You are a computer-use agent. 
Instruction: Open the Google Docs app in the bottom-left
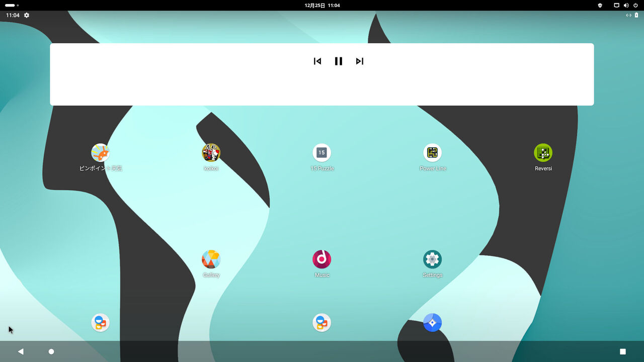100,322
